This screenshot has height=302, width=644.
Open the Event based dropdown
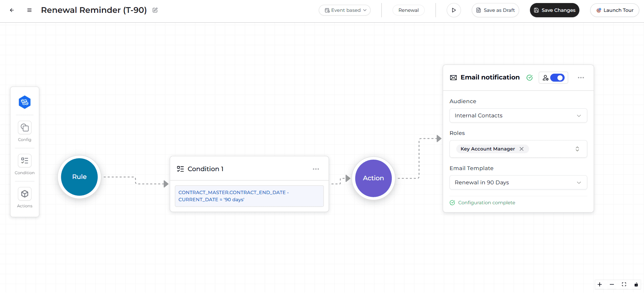[345, 10]
